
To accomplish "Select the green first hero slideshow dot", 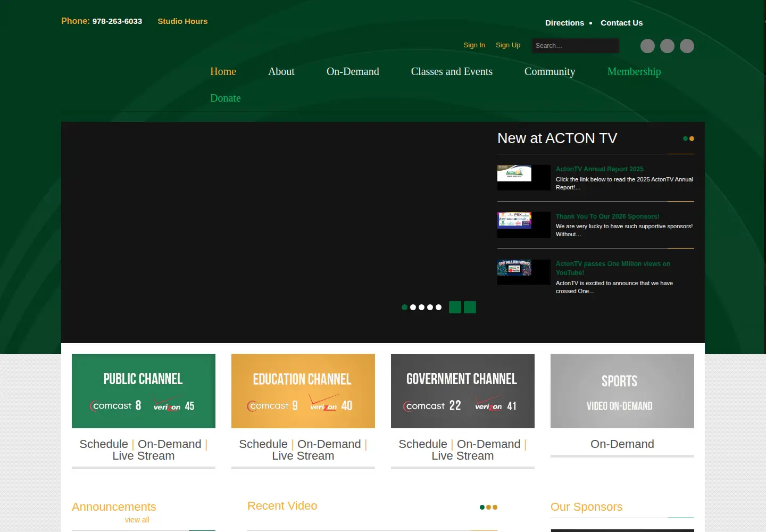I will [x=404, y=307].
